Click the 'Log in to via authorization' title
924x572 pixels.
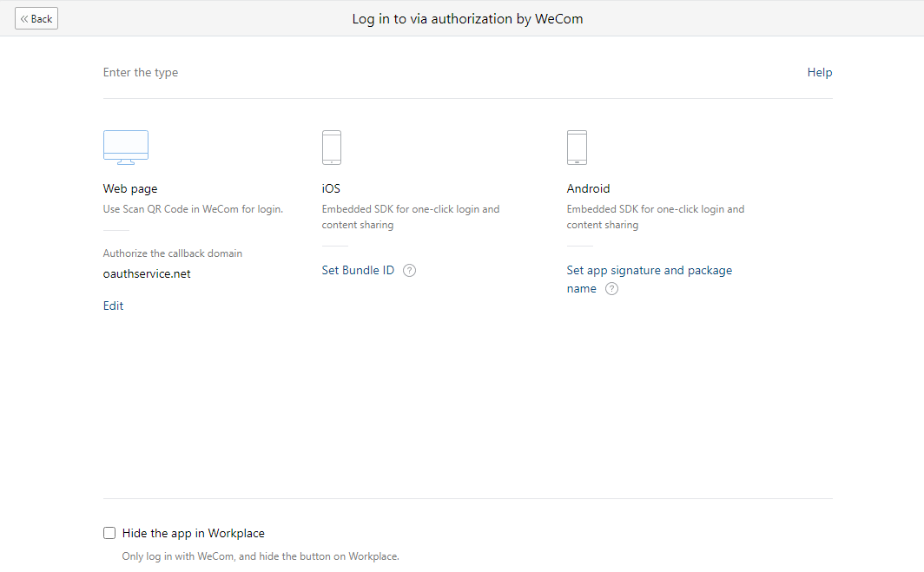466,18
